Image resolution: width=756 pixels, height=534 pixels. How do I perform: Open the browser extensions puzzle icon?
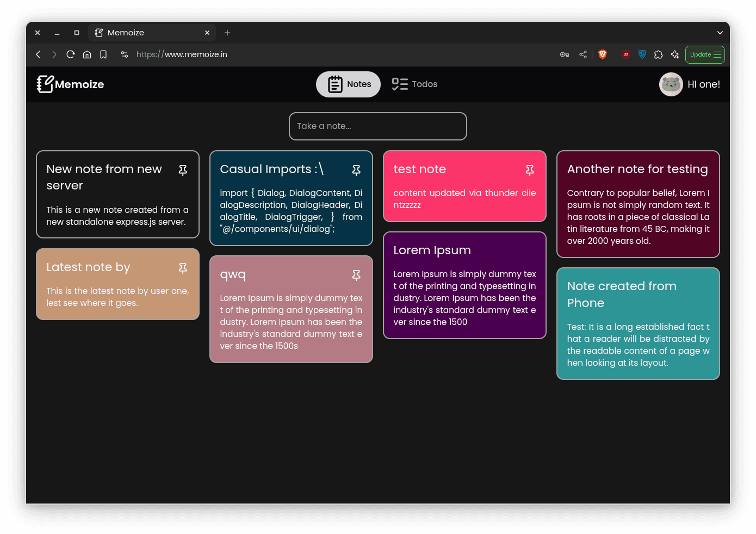[659, 54]
